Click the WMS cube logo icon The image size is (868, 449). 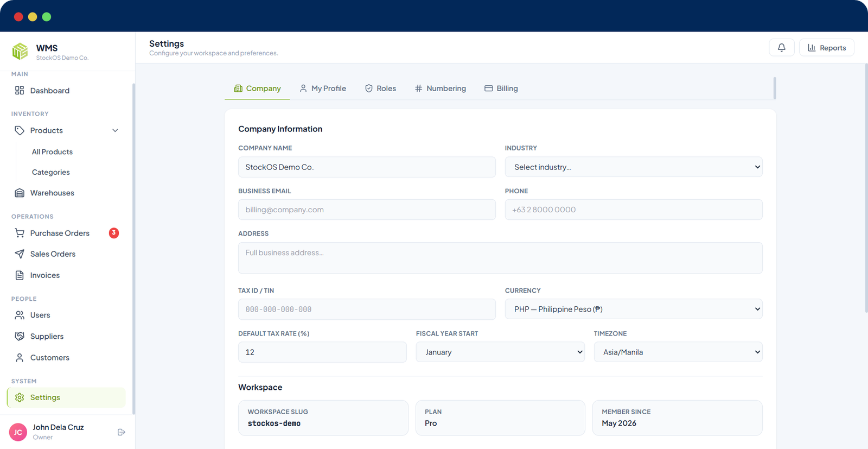[x=20, y=52]
